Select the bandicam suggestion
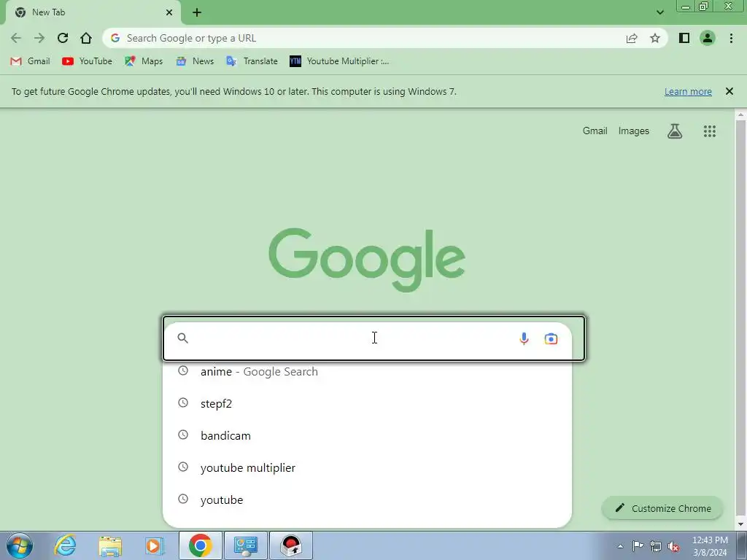The width and height of the screenshot is (747, 560). click(367, 435)
